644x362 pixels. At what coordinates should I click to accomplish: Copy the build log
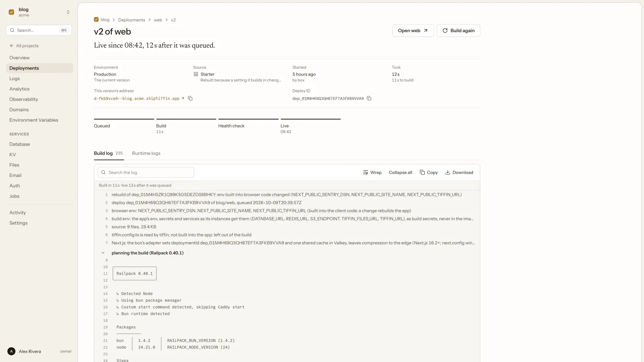coord(429,173)
